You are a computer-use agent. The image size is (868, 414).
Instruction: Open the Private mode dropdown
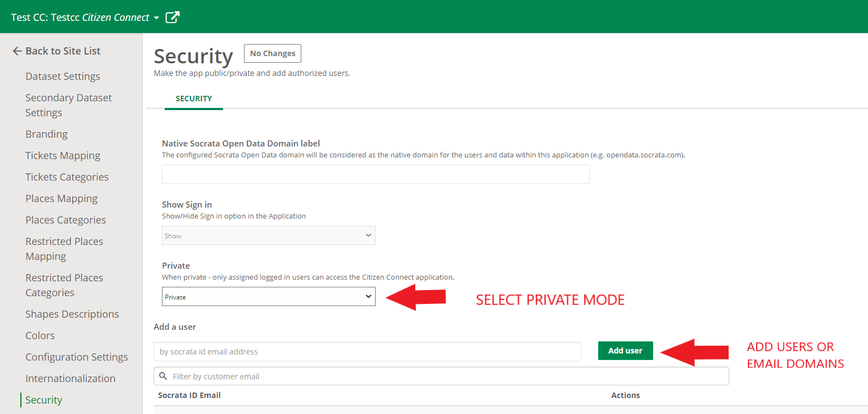pos(269,297)
